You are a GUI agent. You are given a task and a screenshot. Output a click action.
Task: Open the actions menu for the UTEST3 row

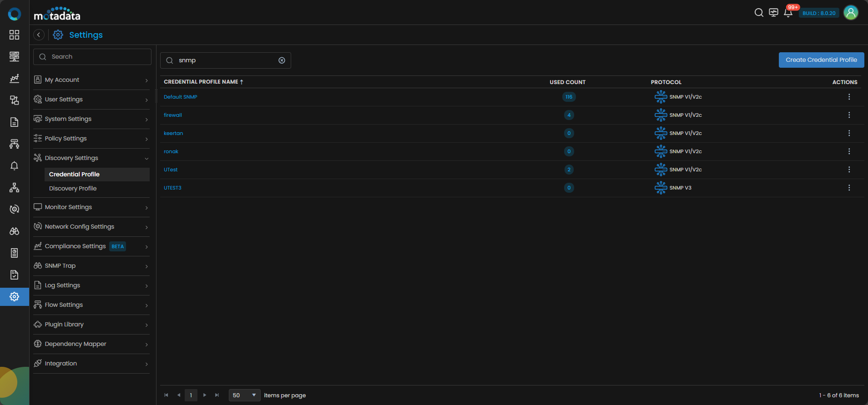click(849, 188)
